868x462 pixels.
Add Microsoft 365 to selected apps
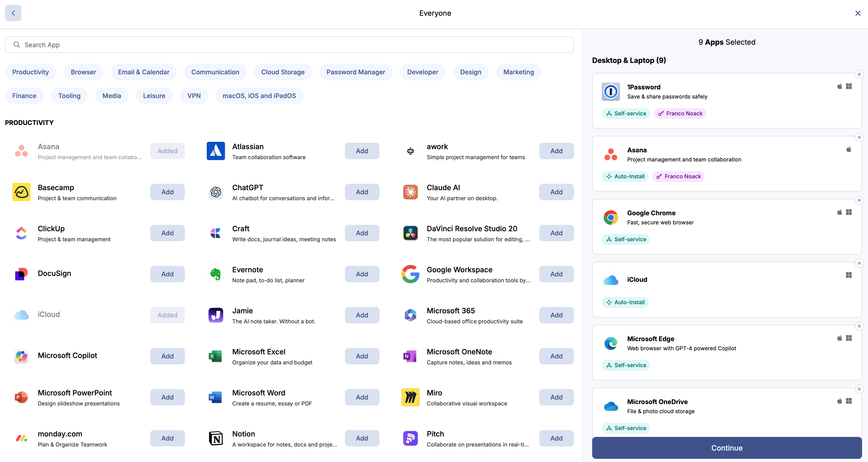(x=556, y=315)
